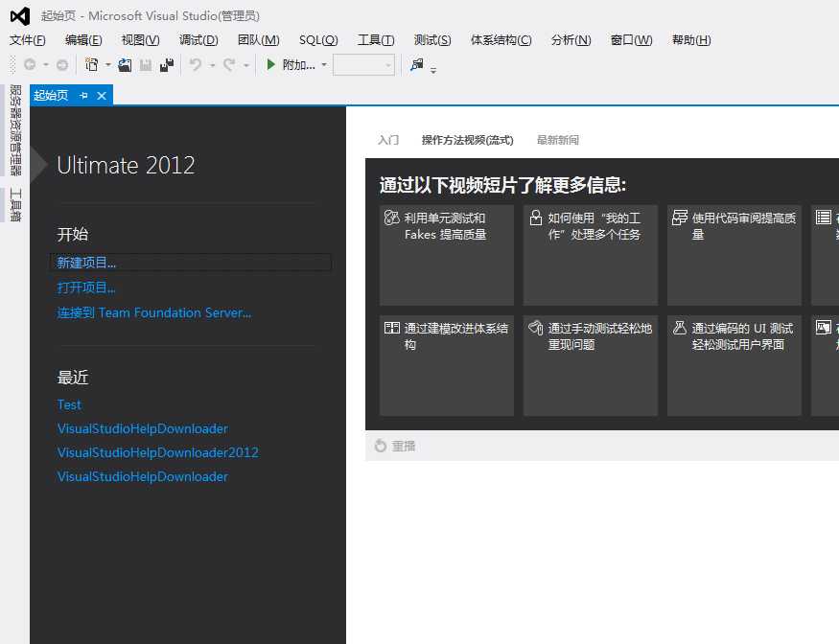
Task: Click the coded UI test flask icon
Action: click(x=680, y=328)
